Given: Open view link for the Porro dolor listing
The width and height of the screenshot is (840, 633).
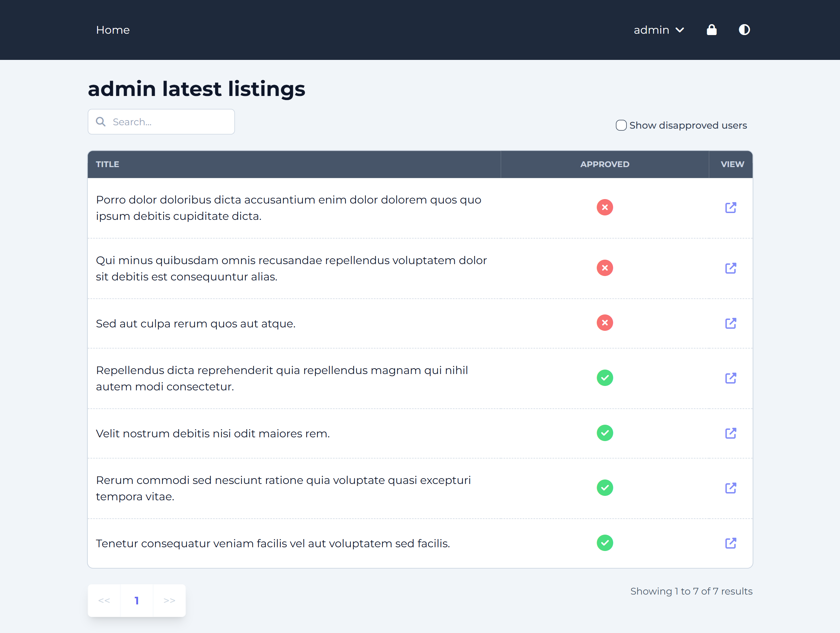Looking at the screenshot, I should [730, 208].
